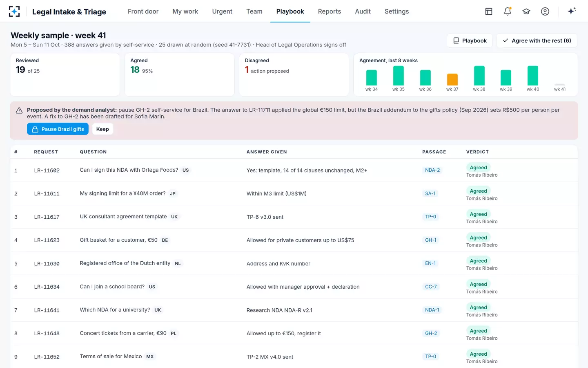Open passage CC-7 tag
This screenshot has width=588, height=368.
coord(431,287)
